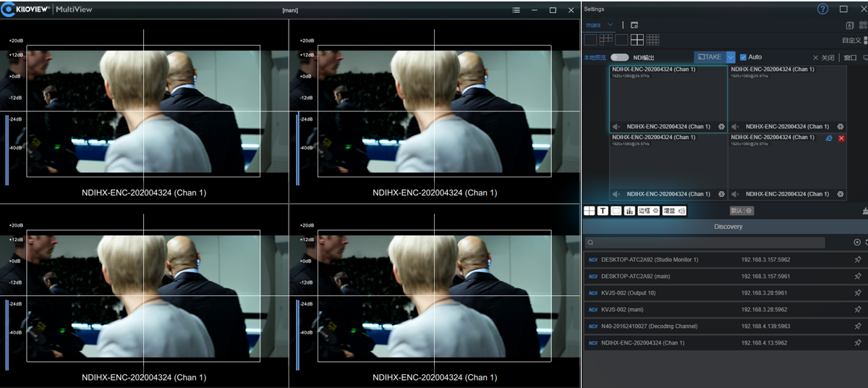868x388 pixels.
Task: Mute audio of bottom-right layout cell
Action: [x=735, y=194]
